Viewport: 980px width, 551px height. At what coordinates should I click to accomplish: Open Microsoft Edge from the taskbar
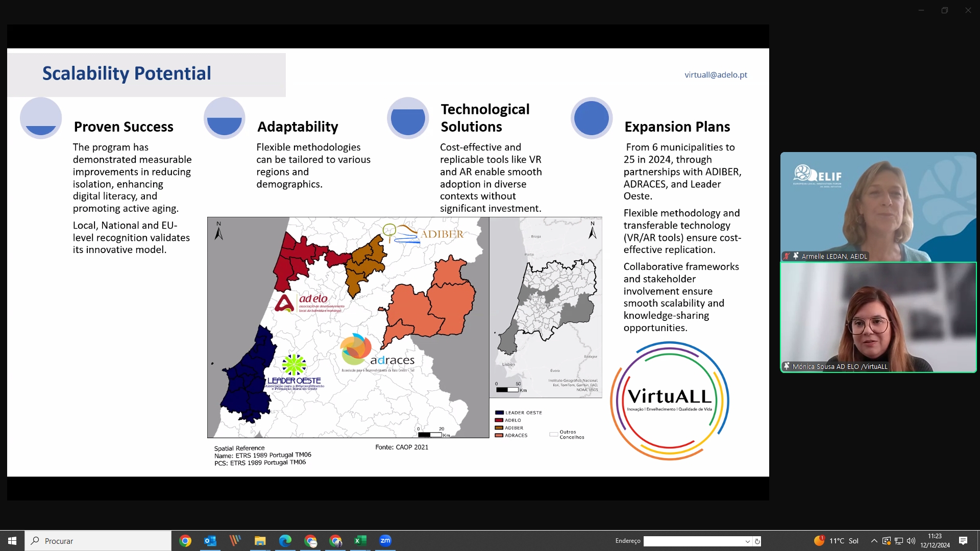click(285, 541)
